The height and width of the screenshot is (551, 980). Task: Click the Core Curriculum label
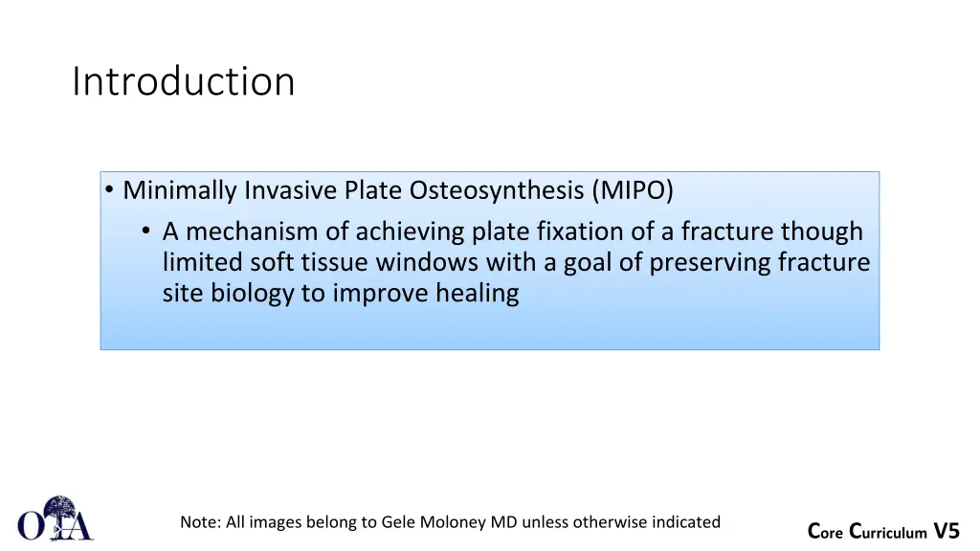pos(867,532)
